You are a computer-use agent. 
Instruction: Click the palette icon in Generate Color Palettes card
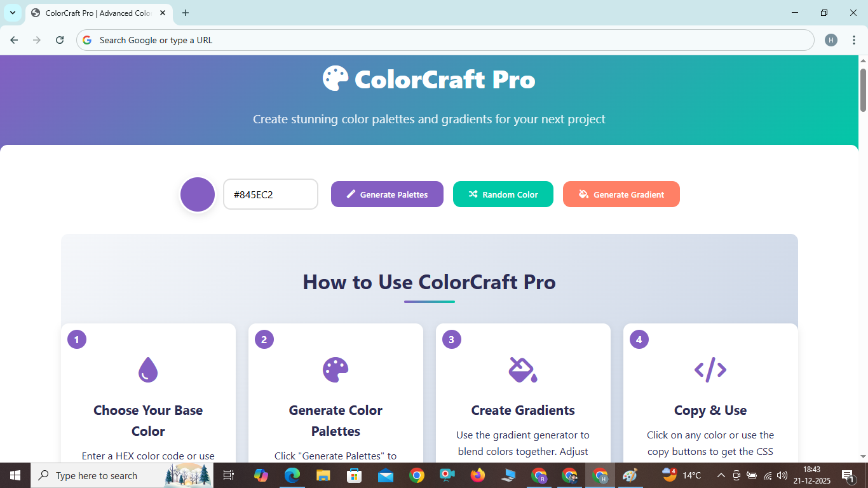[336, 369]
